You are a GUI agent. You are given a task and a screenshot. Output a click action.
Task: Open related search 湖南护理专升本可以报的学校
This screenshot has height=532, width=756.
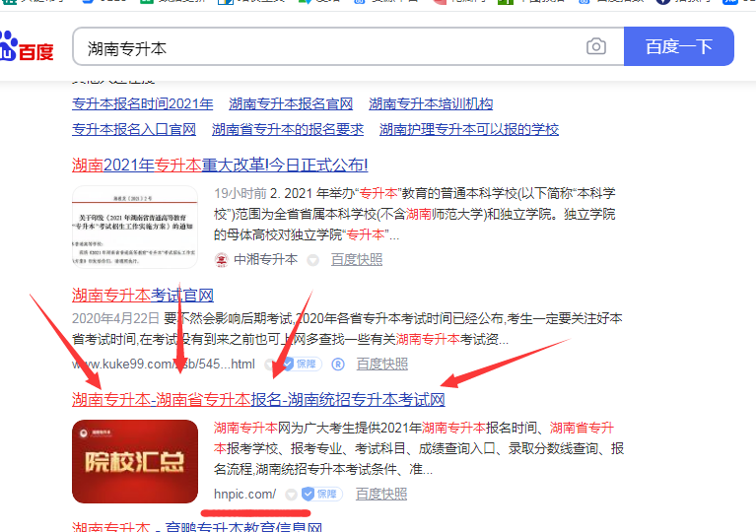point(468,129)
